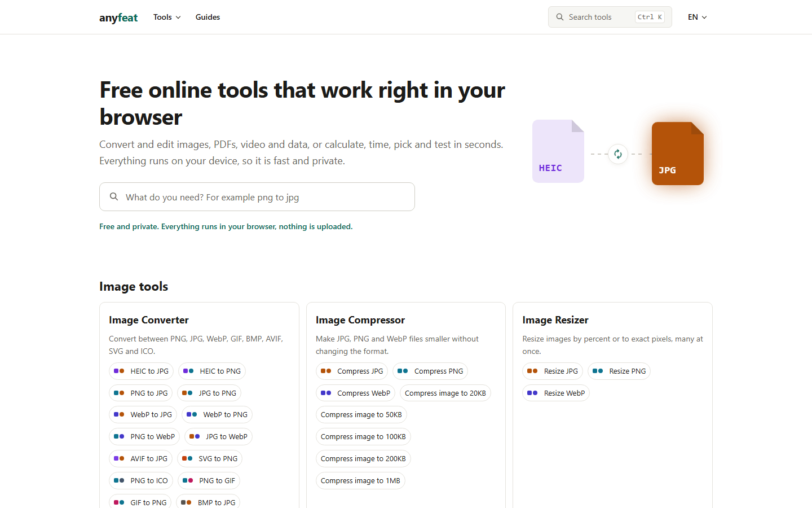Open Compress WebP tool
This screenshot has width=812, height=508.
pyautogui.click(x=355, y=393)
